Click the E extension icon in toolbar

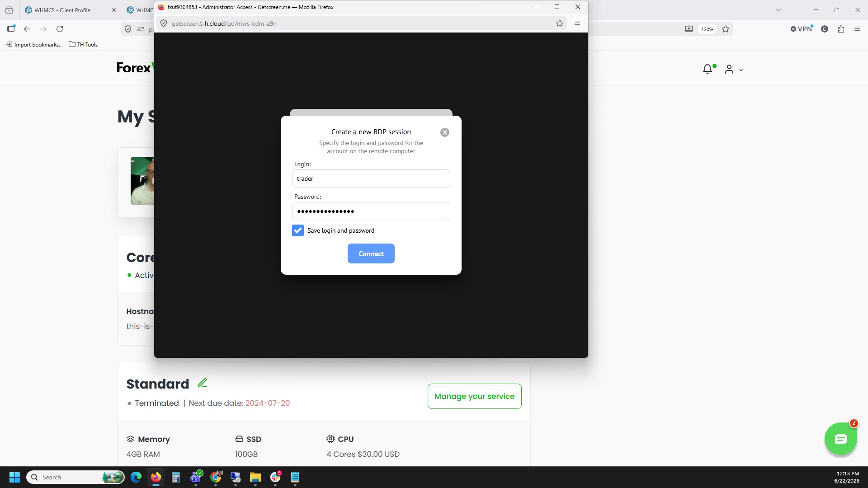pos(825,29)
